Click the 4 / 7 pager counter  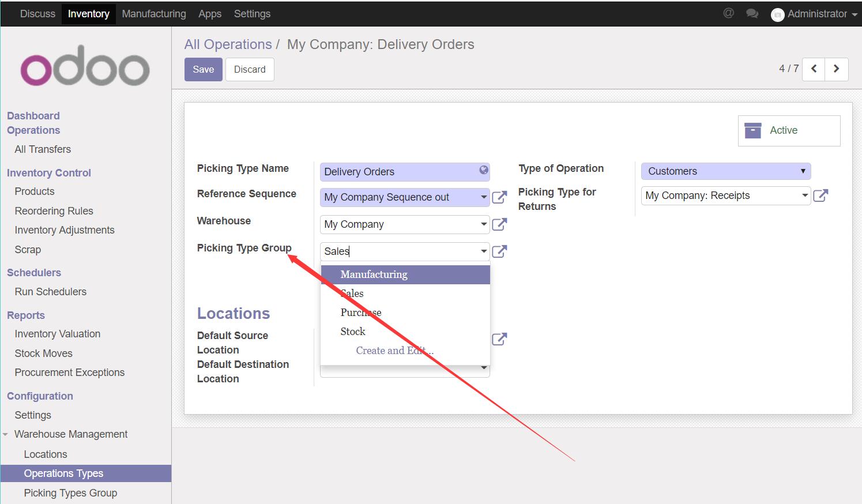[789, 69]
